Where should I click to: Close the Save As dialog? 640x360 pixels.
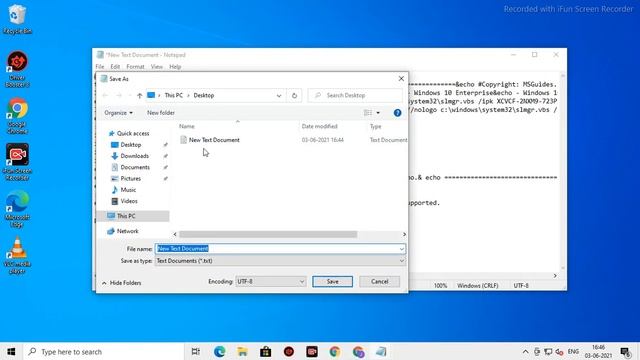(401, 78)
